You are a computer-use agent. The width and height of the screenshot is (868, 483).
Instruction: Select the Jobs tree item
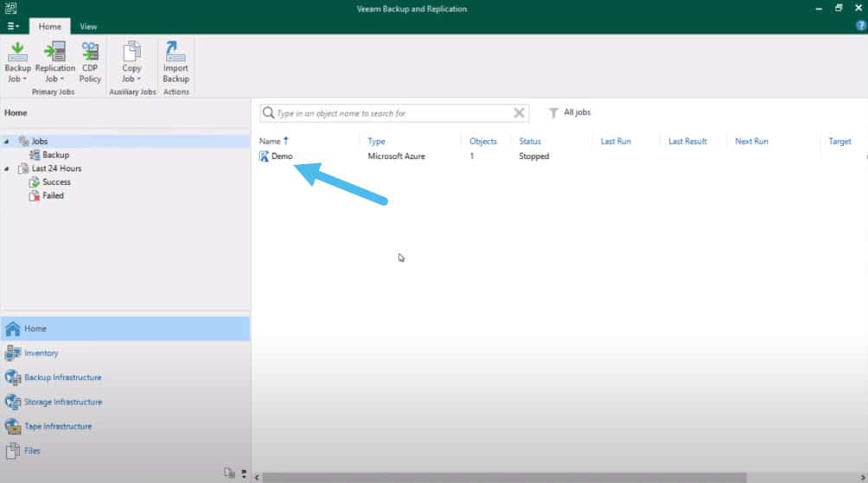(x=39, y=141)
